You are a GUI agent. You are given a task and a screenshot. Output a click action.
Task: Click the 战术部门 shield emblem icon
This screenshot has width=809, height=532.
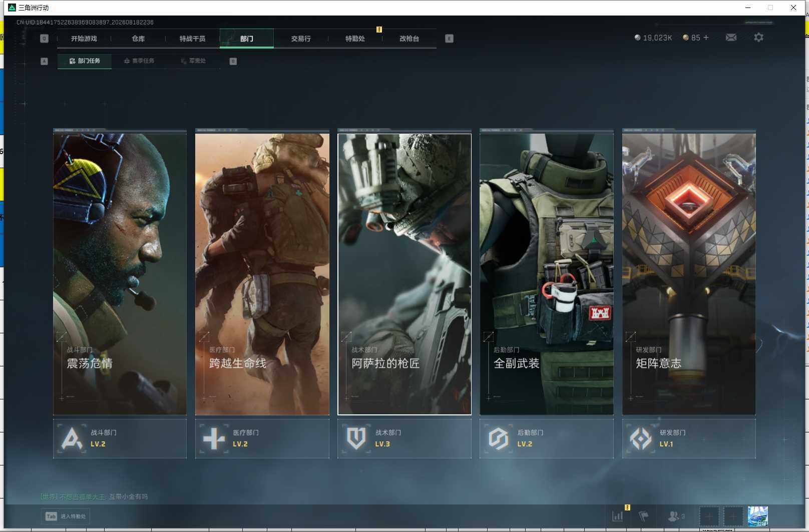(356, 438)
